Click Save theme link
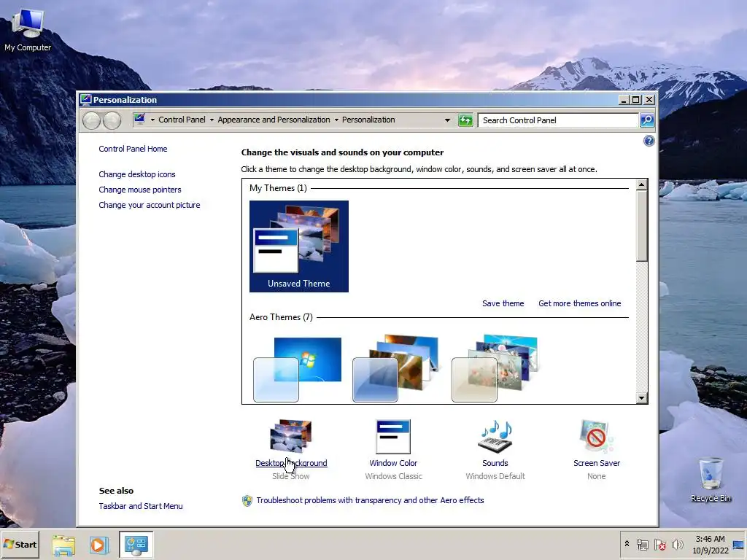This screenshot has width=747, height=560. click(x=503, y=303)
